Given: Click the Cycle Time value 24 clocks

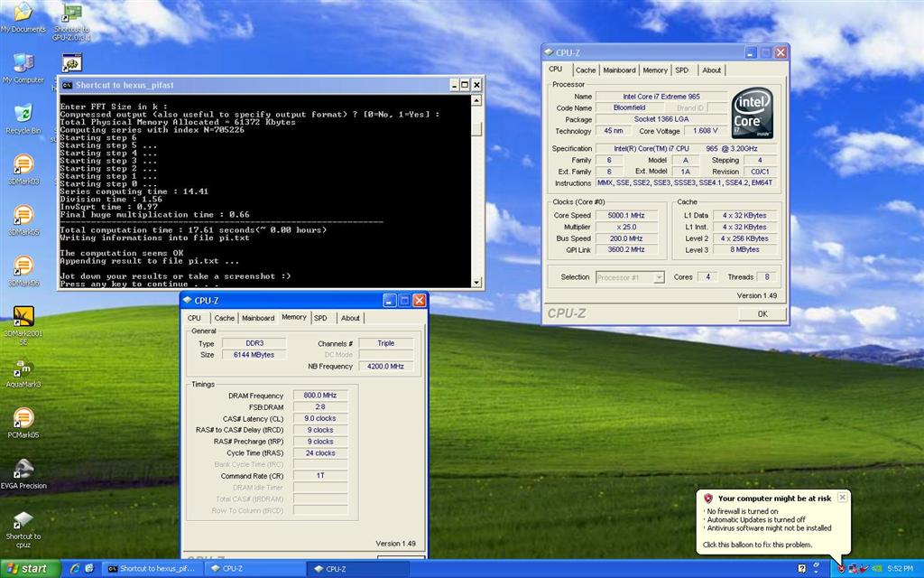Looking at the screenshot, I should point(320,453).
